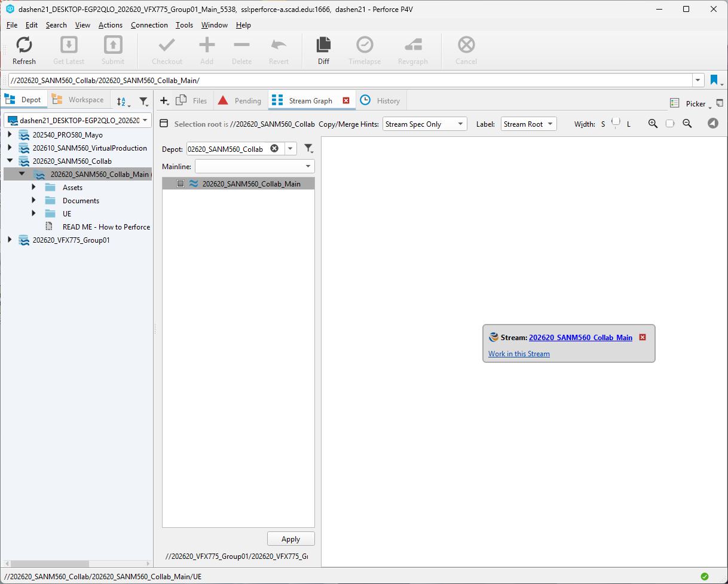Switch to the Workspace tab

pos(79,99)
